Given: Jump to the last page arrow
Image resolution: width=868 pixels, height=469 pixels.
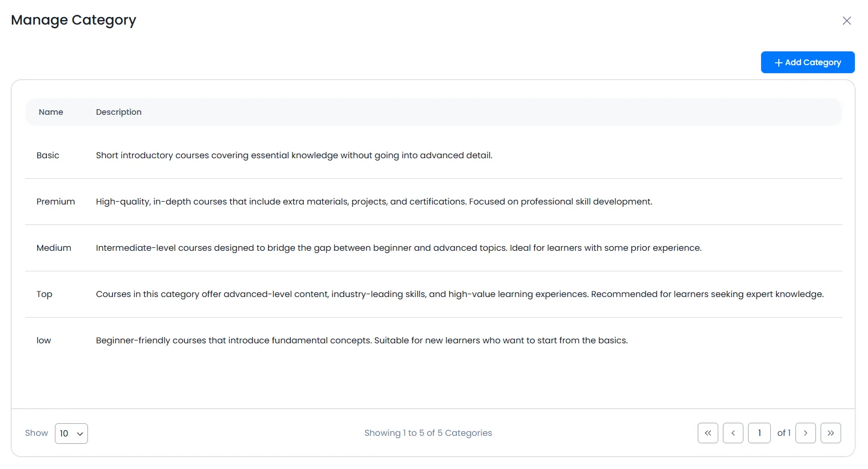Looking at the screenshot, I should point(830,433).
